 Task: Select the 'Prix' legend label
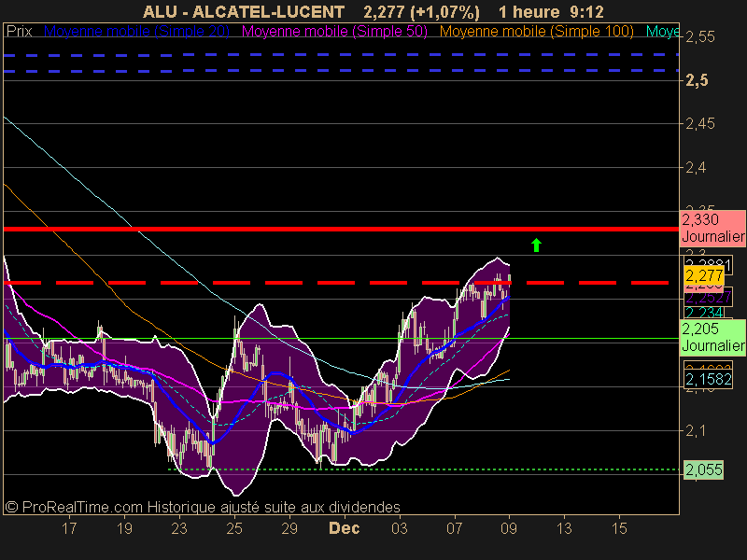click(x=19, y=32)
